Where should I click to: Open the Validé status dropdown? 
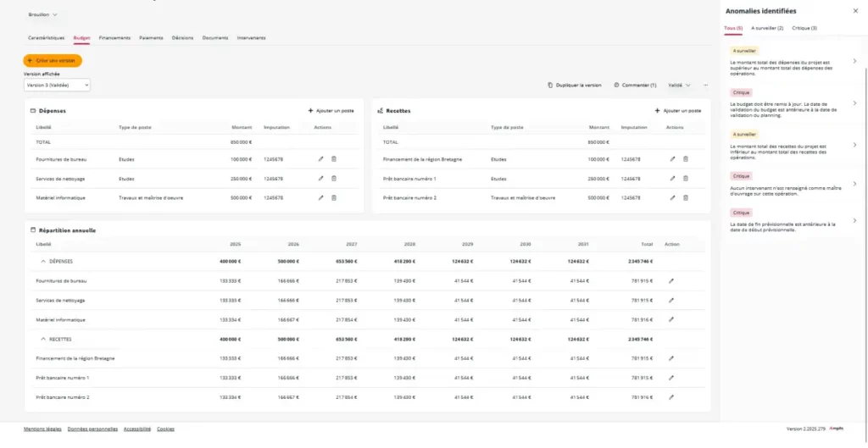[x=679, y=86]
